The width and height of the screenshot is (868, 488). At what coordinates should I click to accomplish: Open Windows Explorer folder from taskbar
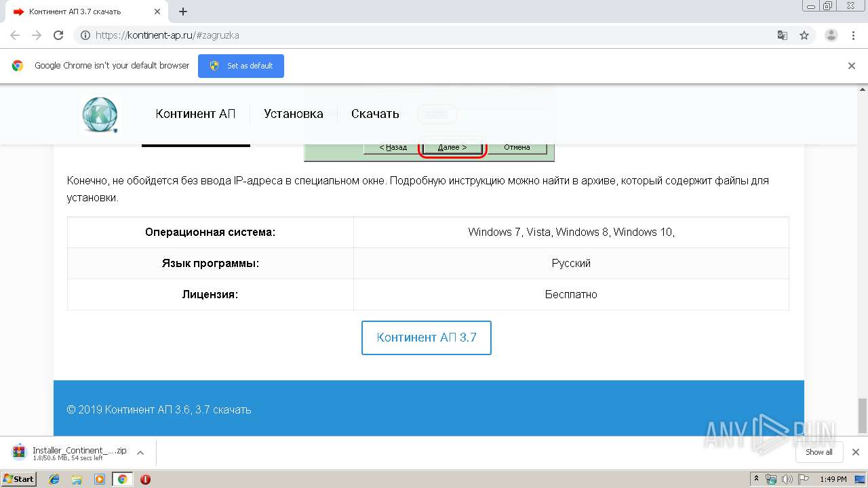(77, 479)
